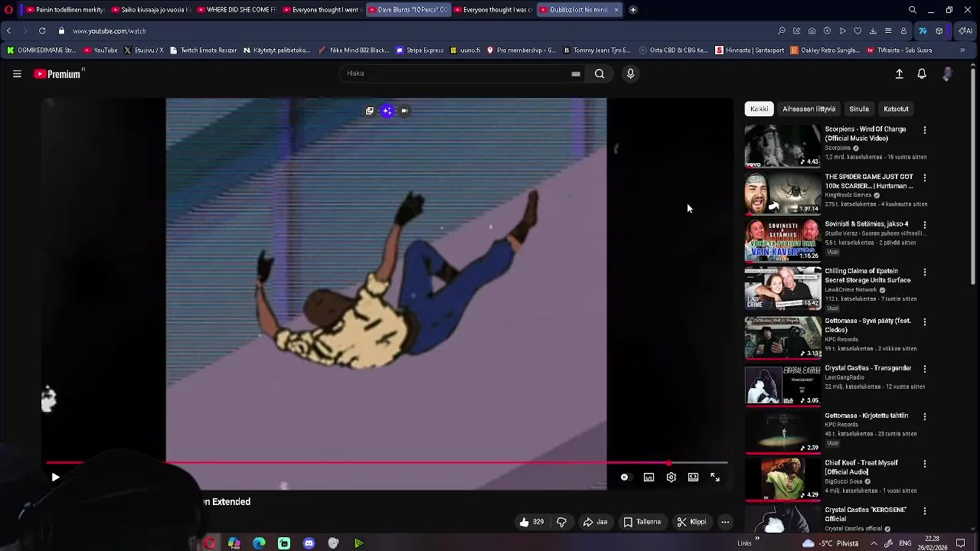
Task: Select the Kaikki filter chip
Action: tap(759, 109)
